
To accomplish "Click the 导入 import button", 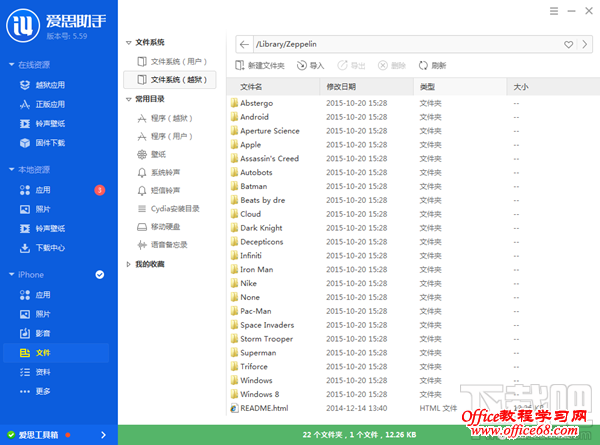I will pyautogui.click(x=310, y=65).
